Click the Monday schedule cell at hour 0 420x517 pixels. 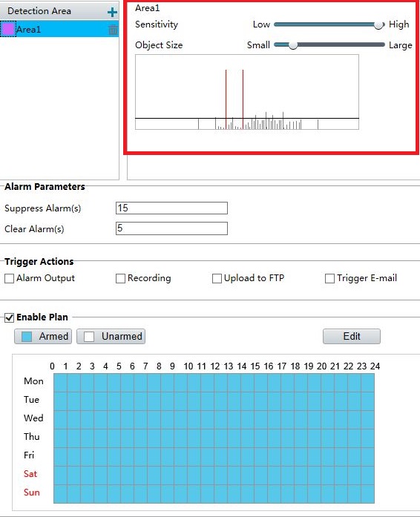click(x=60, y=383)
